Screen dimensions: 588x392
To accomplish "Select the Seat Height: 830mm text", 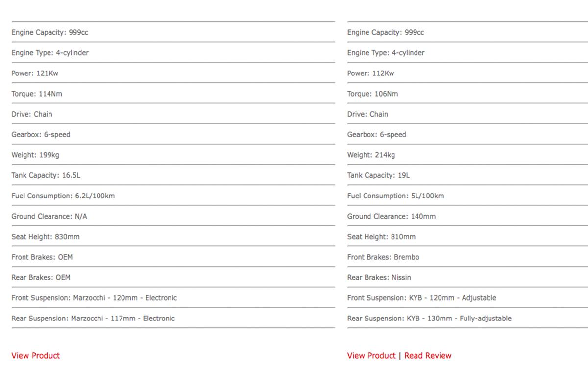I will point(46,237).
